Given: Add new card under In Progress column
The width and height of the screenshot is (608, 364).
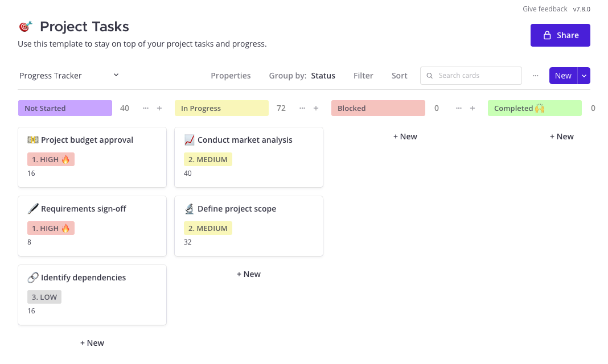Looking at the screenshot, I should [249, 274].
